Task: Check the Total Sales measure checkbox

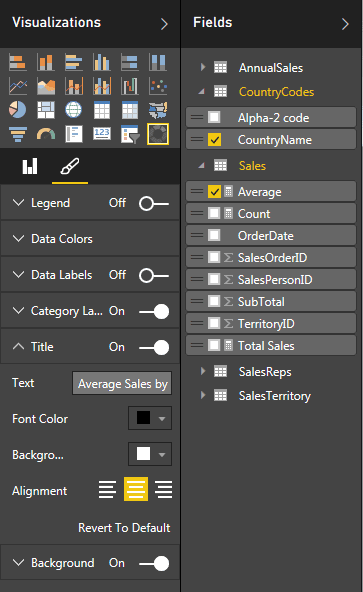Action: (x=214, y=345)
